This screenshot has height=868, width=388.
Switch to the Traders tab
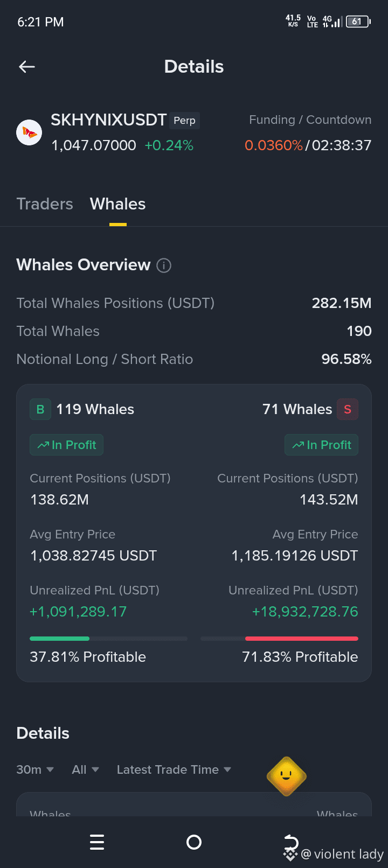point(45,204)
